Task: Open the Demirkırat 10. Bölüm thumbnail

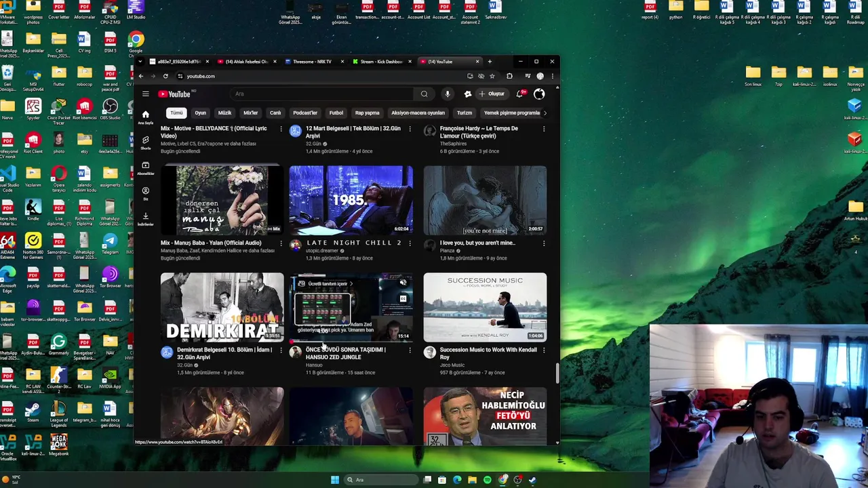Action: point(222,307)
